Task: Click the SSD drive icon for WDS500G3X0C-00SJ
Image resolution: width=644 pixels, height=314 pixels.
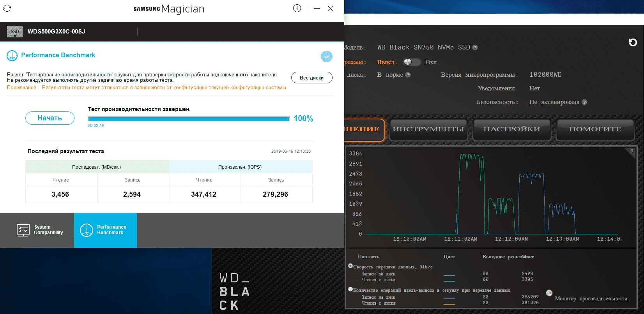Action: [15, 32]
